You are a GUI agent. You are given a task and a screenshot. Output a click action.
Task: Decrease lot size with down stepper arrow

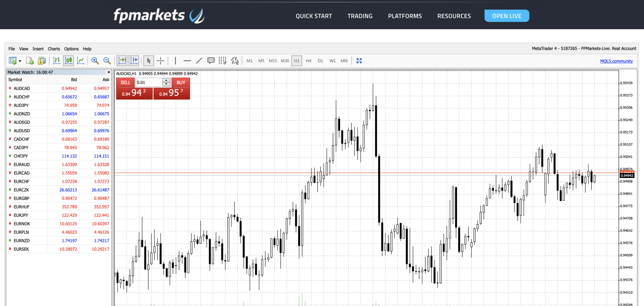click(x=166, y=84)
